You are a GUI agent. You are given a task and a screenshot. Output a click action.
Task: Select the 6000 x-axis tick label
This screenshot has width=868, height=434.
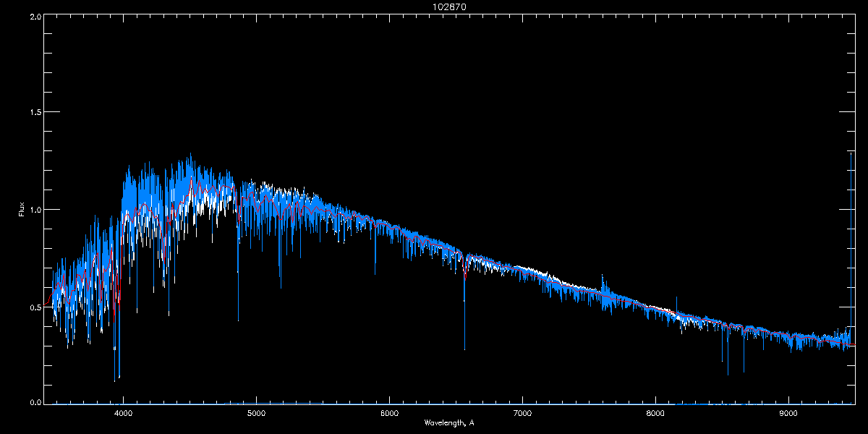pos(389,414)
